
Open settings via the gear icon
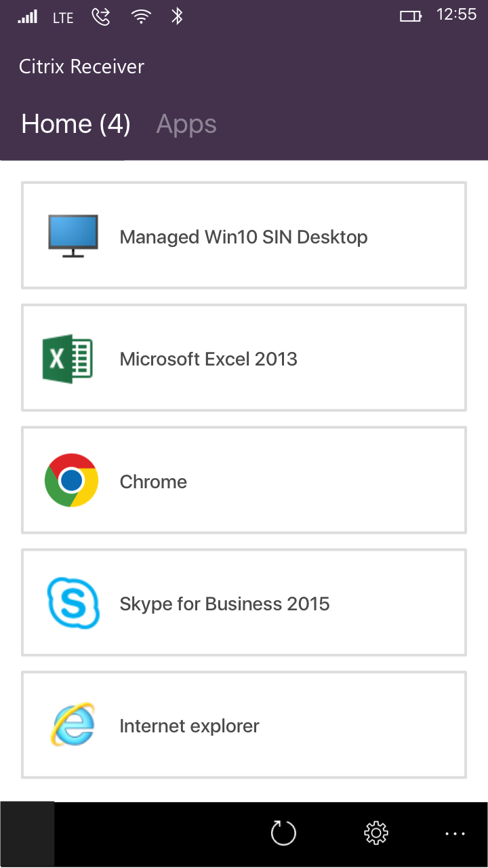pyautogui.click(x=375, y=833)
